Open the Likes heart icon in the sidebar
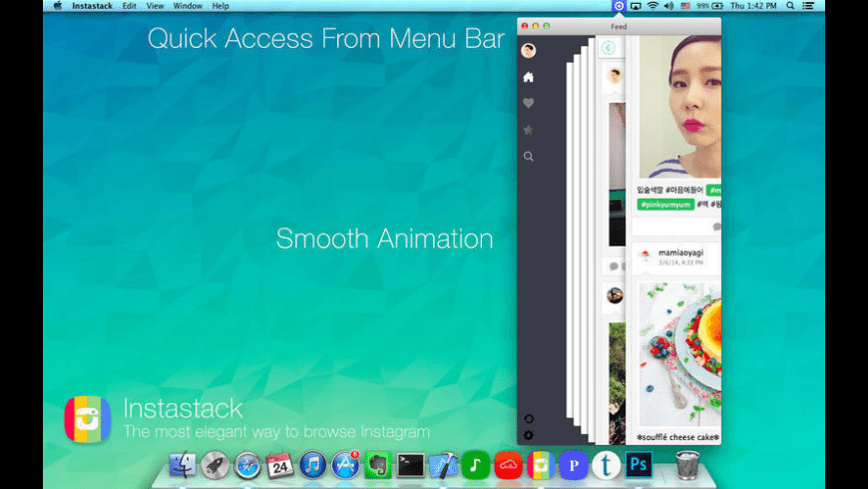 click(x=528, y=103)
